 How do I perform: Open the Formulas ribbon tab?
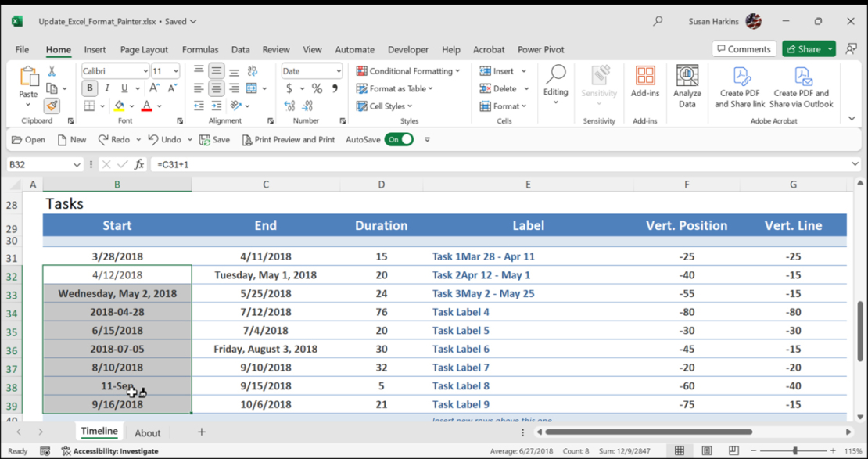(200, 49)
